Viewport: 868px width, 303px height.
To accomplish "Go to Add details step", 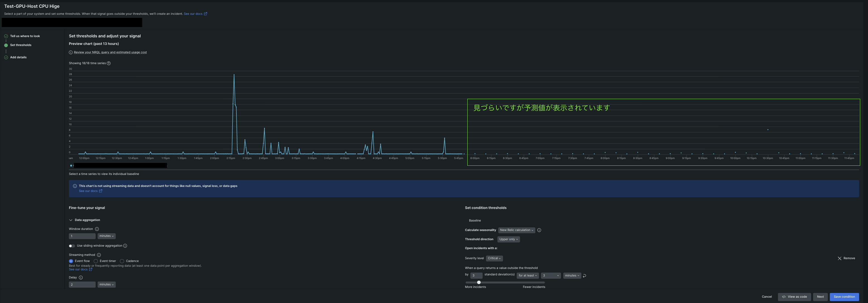I will [x=18, y=57].
